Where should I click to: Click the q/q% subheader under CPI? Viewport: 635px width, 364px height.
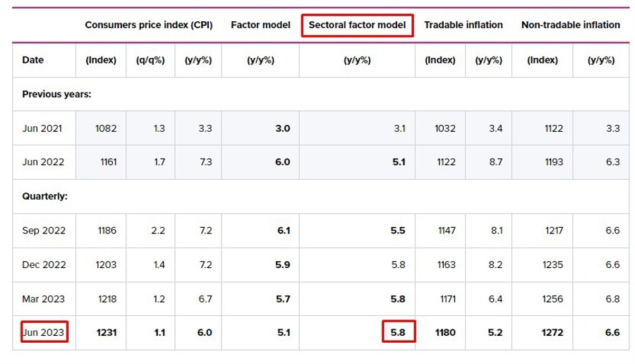150,61
